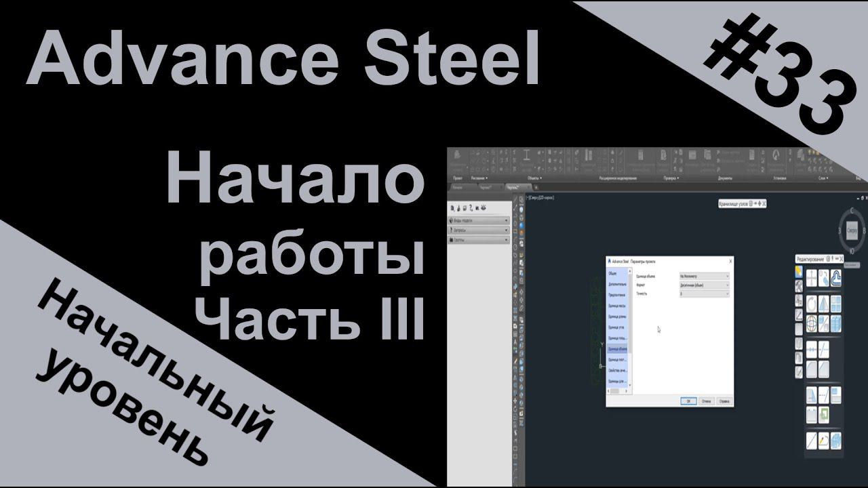868x488 pixels.
Task: Expand the Виды модели section
Action: 478,221
